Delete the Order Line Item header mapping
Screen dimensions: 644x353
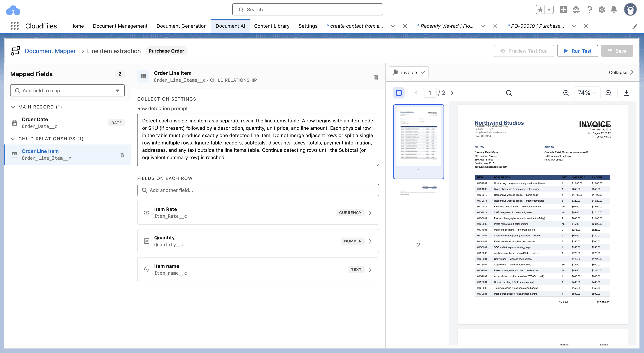pos(376,77)
